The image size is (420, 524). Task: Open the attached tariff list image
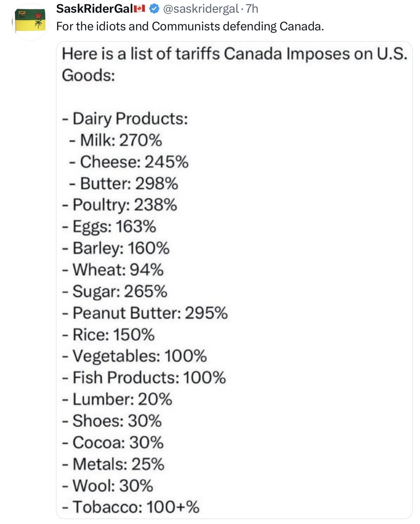point(234,280)
